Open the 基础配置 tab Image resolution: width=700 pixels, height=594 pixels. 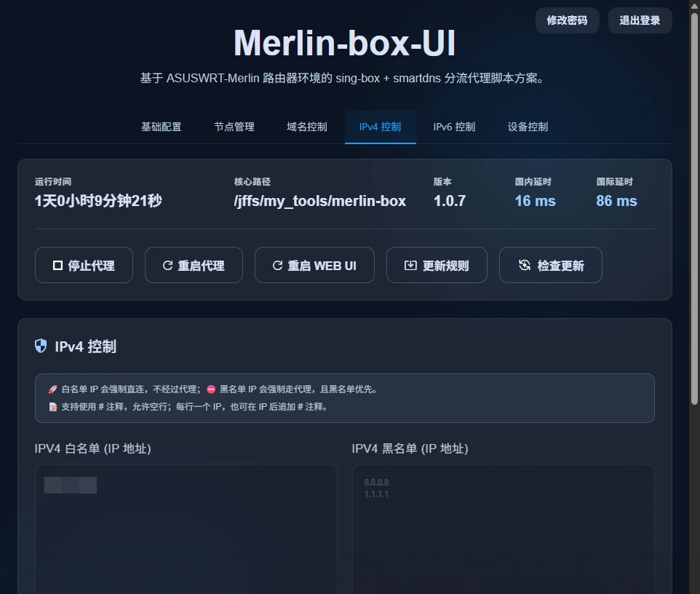pos(162,127)
